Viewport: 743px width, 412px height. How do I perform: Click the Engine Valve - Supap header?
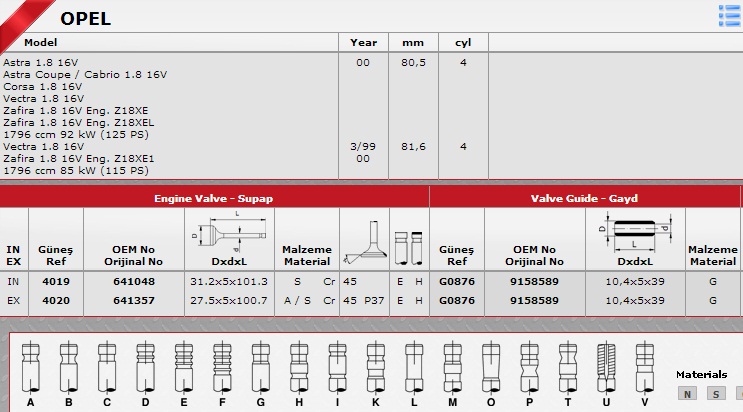pyautogui.click(x=213, y=198)
